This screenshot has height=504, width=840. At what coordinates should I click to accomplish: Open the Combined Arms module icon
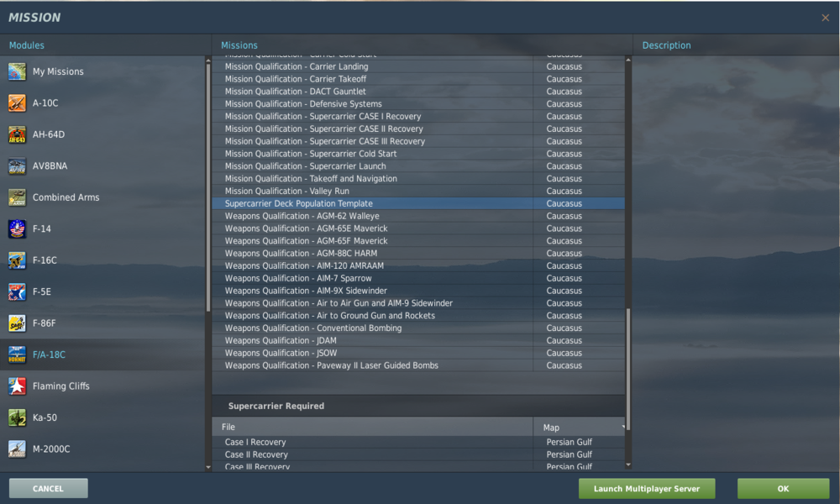tap(17, 197)
